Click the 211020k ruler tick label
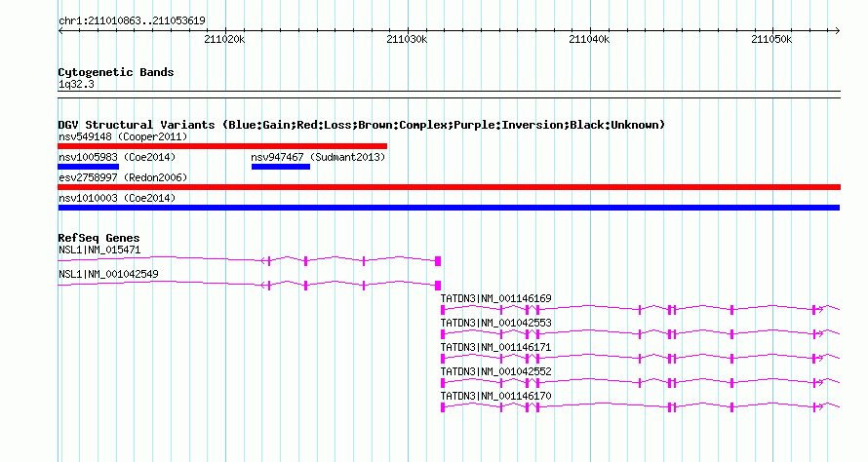The height and width of the screenshot is (462, 868). point(224,39)
